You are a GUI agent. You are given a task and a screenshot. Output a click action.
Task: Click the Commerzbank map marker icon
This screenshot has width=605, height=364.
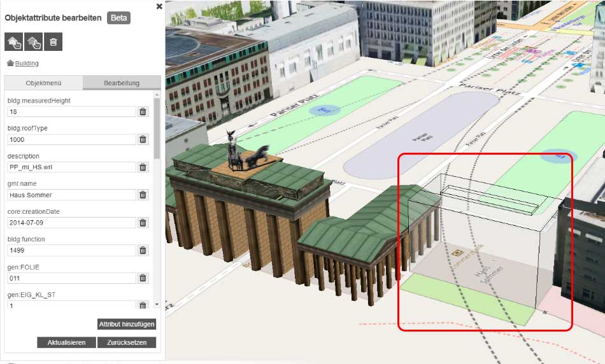click(x=458, y=253)
